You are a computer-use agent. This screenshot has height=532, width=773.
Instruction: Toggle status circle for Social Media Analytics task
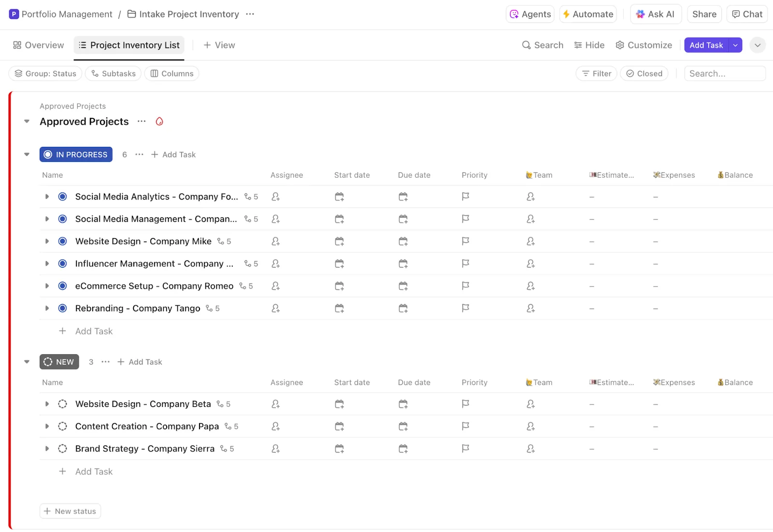click(62, 197)
